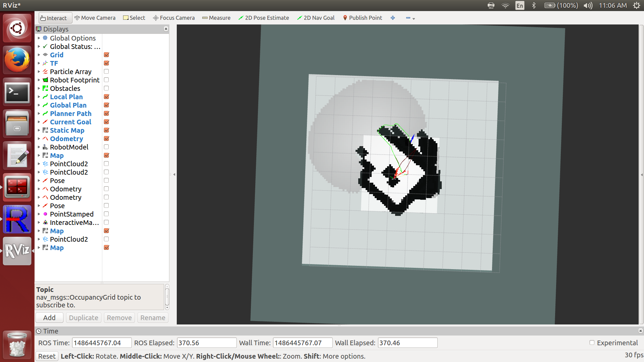Viewport: 644px width, 362px height.
Task: Open the sound volume indicator
Action: tap(588, 5)
